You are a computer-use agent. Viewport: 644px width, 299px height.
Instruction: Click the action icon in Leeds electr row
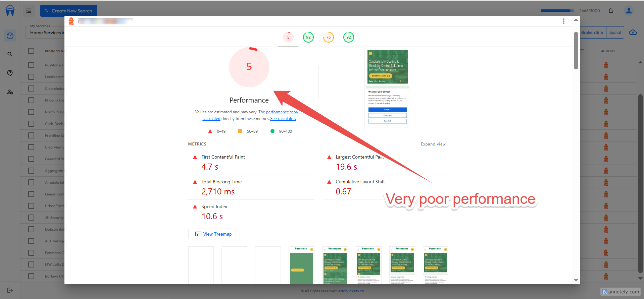click(x=606, y=77)
